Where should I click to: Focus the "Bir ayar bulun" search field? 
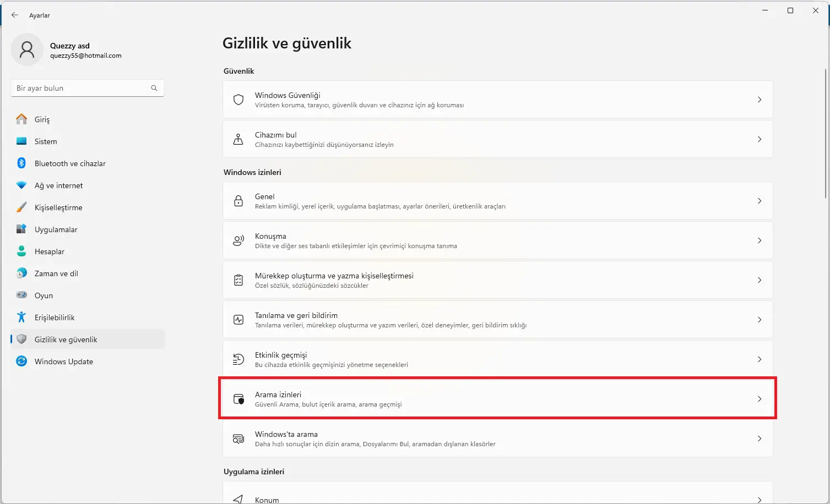click(x=88, y=88)
